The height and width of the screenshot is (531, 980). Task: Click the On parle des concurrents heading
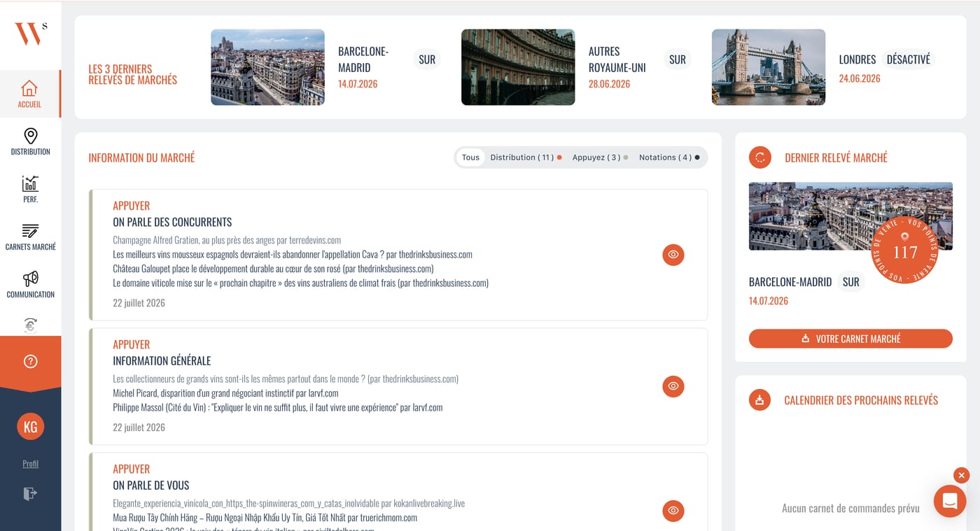tap(172, 222)
